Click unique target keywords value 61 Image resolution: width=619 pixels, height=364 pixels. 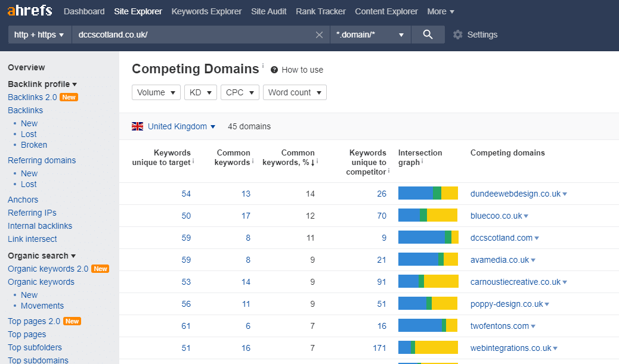pyautogui.click(x=186, y=326)
